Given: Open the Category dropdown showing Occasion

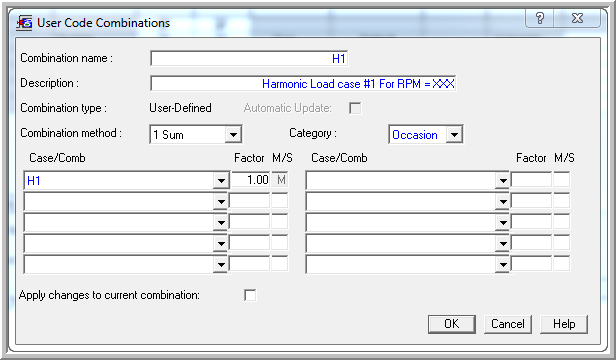Looking at the screenshot, I should pos(454,135).
